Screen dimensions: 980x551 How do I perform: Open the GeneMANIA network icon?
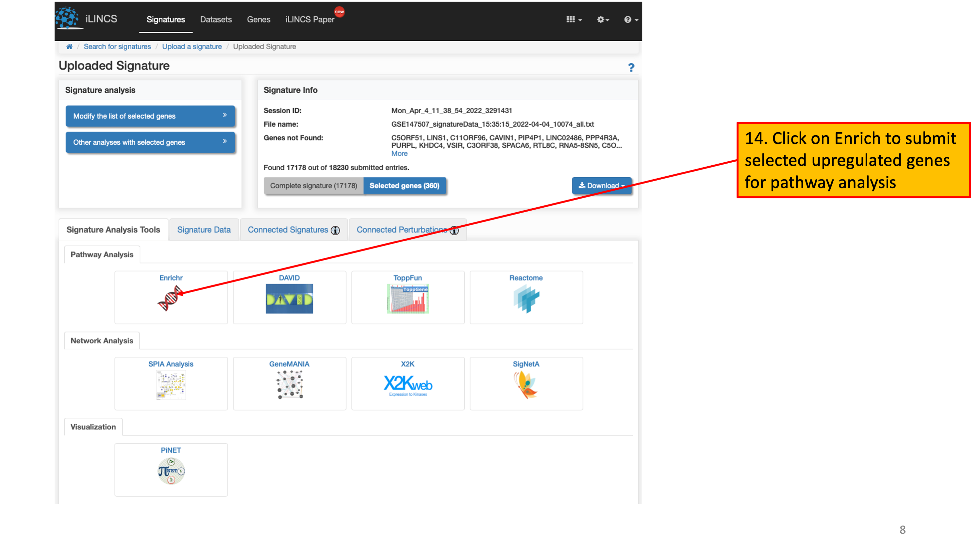[290, 385]
